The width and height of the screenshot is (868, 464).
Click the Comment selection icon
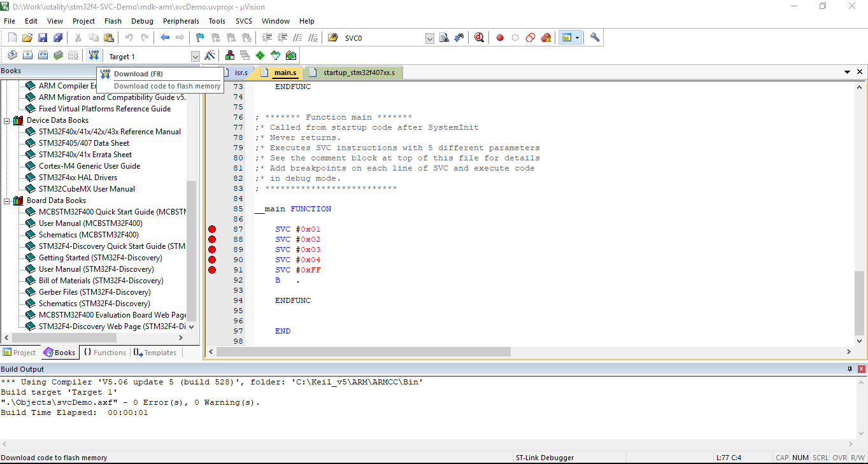[x=297, y=38]
